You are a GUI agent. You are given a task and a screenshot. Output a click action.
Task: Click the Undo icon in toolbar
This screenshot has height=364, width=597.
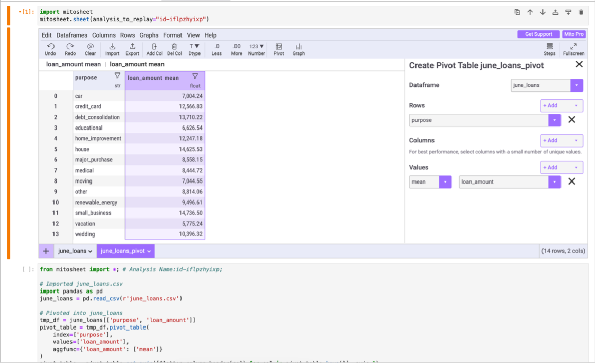(50, 49)
